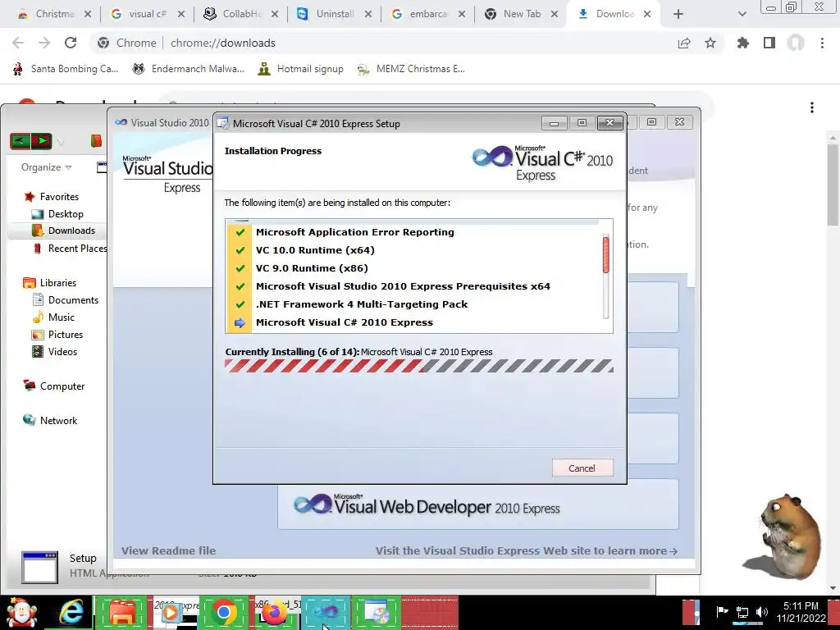Open MEMZ Christmas E... bookmark
Viewport: 840px width, 630px height.
click(411, 69)
